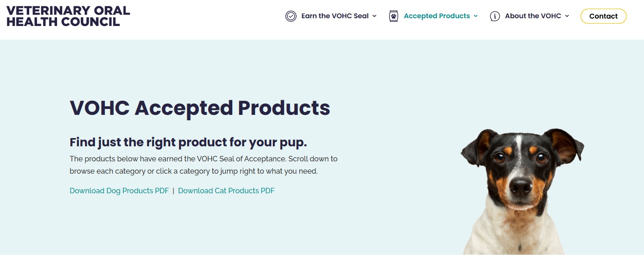Image resolution: width=644 pixels, height=258 pixels.
Task: Open the Download Dog Products PDF link
Action: click(119, 191)
